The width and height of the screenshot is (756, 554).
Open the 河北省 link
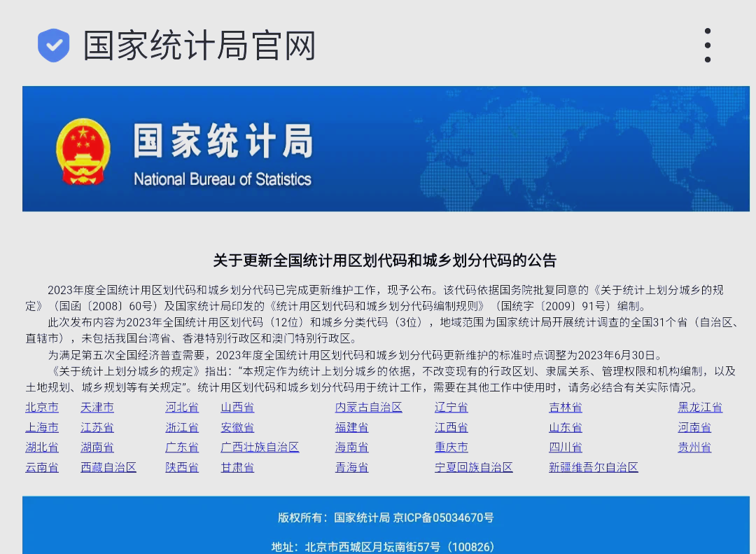click(x=182, y=408)
